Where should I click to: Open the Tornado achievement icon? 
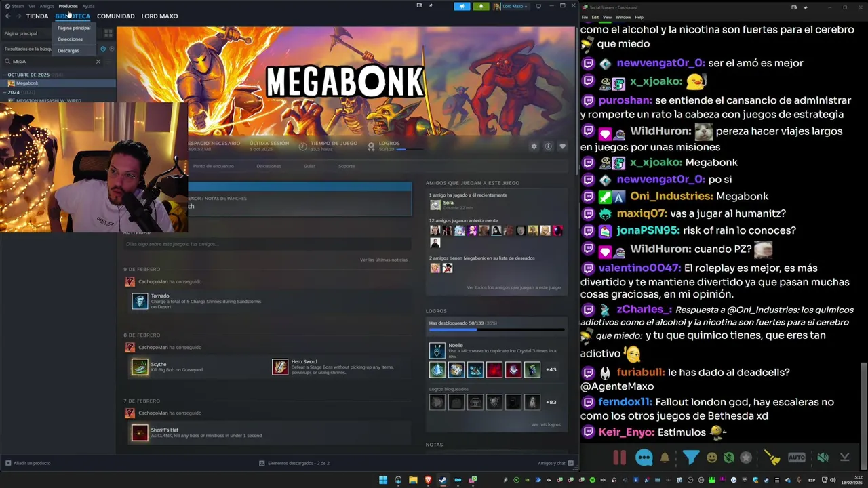[x=140, y=301]
